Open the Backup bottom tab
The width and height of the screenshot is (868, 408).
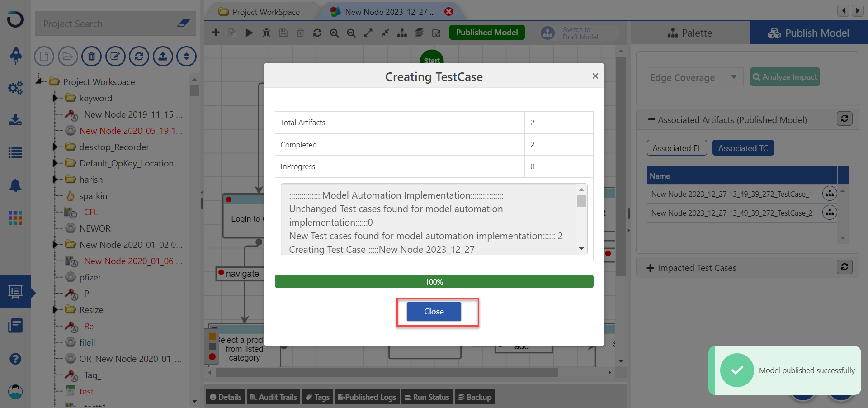click(475, 397)
